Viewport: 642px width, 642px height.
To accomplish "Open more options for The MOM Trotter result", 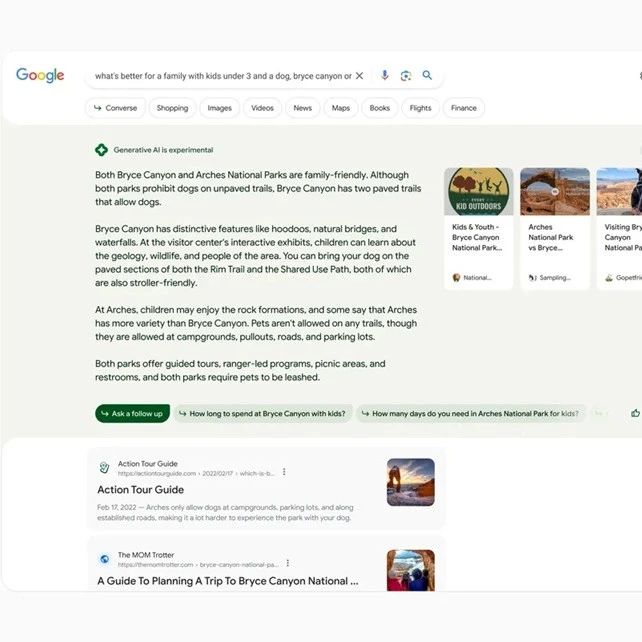I will pyautogui.click(x=288, y=563).
